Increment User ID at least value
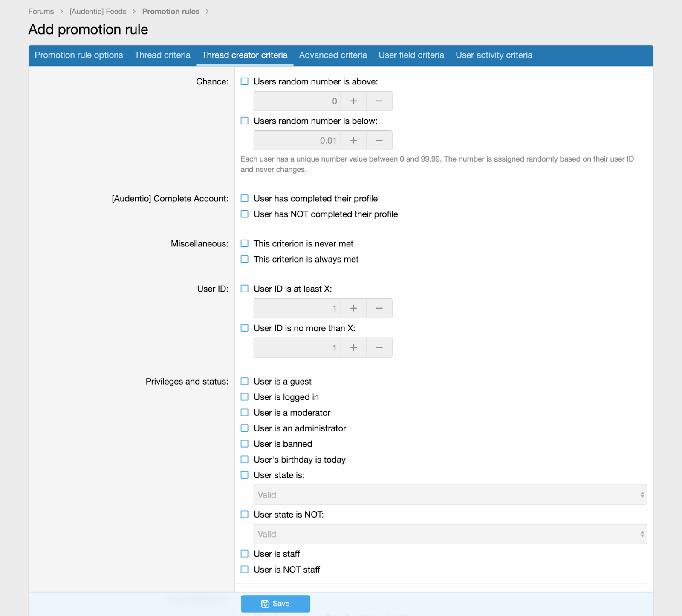 click(x=353, y=308)
